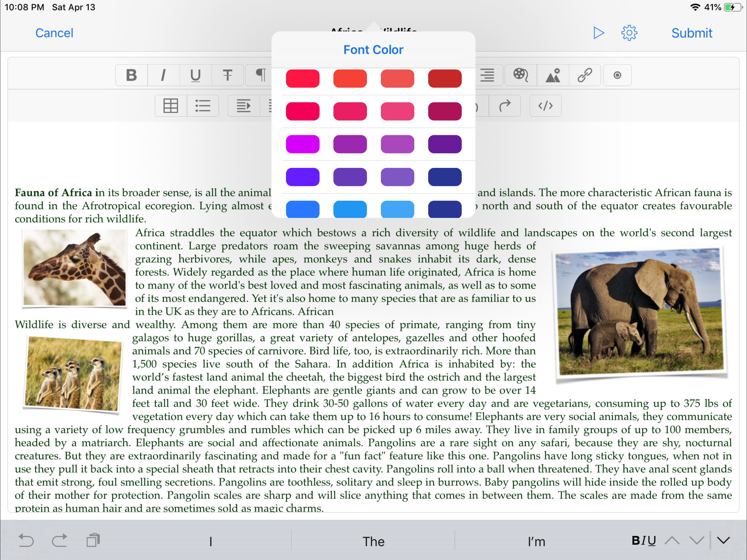Tap the play preview triangle icon
Image resolution: width=747 pixels, height=560 pixels.
[x=599, y=33]
